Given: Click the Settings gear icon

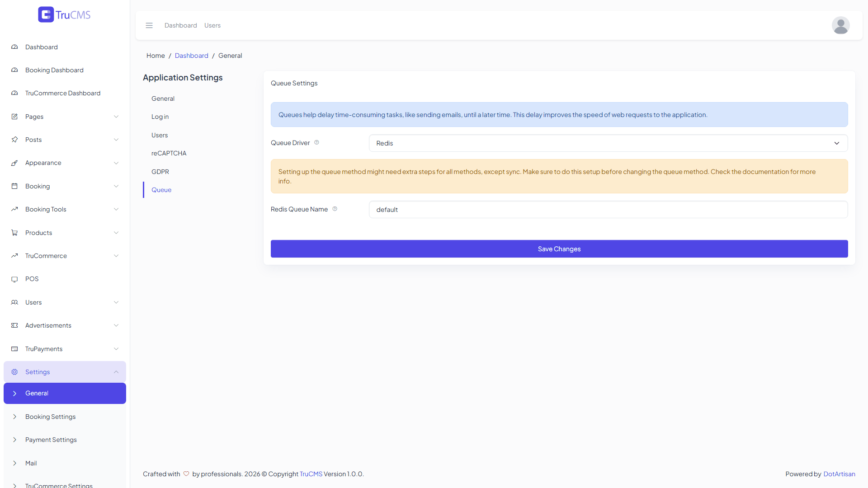Looking at the screenshot, I should (x=14, y=372).
